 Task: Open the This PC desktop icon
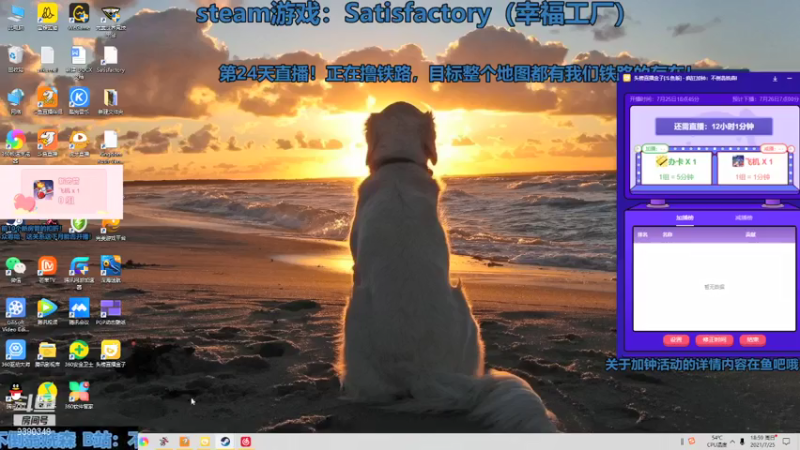click(16, 17)
